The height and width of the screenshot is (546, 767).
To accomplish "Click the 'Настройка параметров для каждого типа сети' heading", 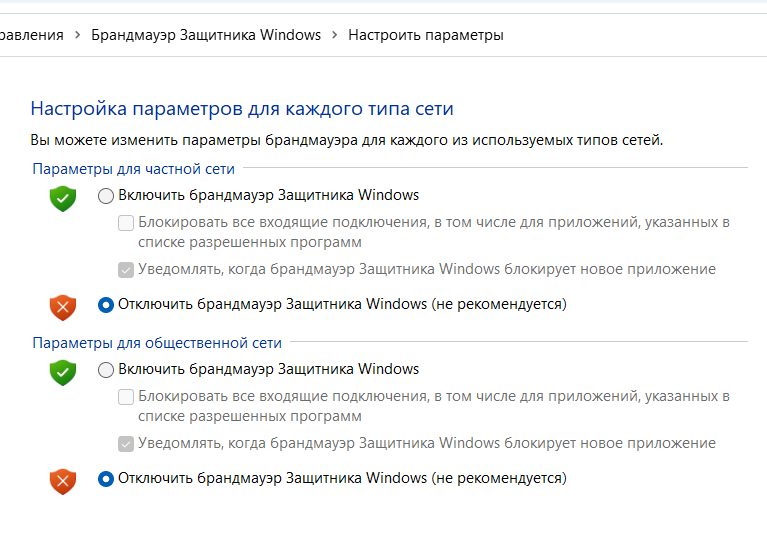I will pos(242,108).
